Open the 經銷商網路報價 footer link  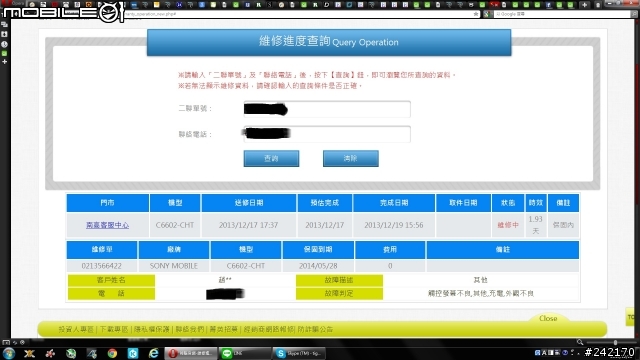(269, 329)
